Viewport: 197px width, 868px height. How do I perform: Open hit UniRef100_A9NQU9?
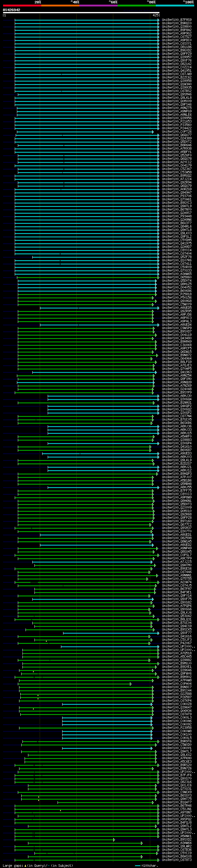(177, 382)
